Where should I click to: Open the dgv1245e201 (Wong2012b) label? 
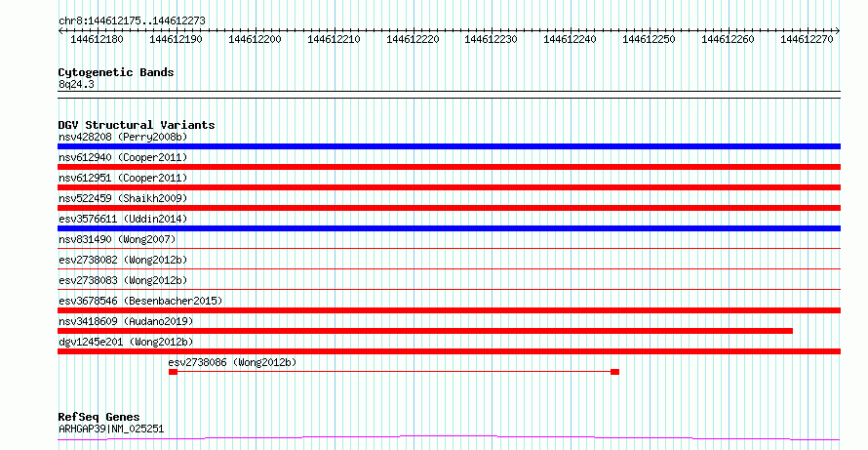126,342
